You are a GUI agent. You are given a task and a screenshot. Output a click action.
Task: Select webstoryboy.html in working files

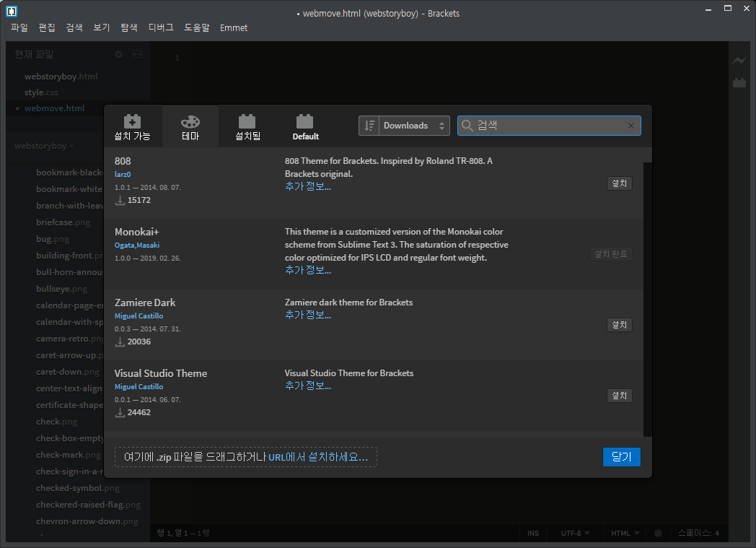click(61, 77)
